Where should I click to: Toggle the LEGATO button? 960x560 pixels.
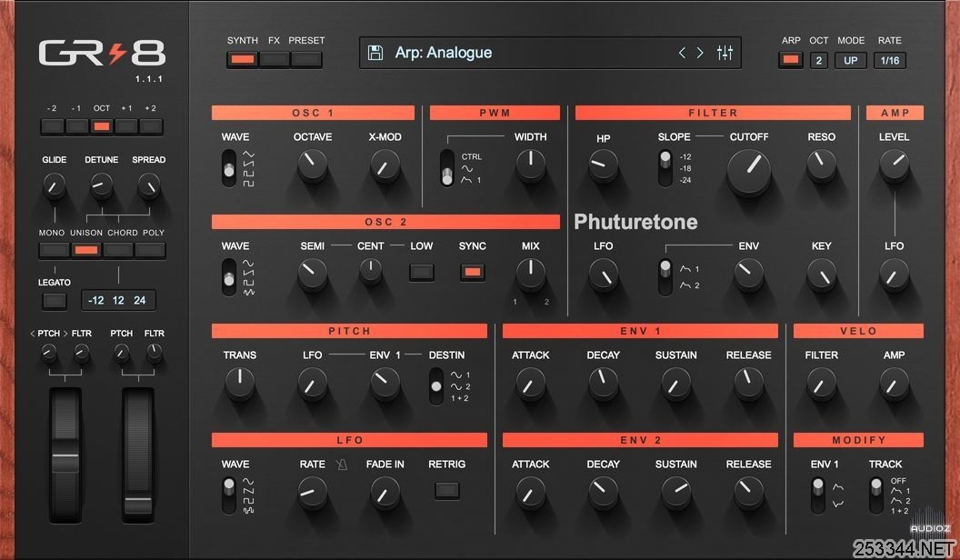pos(54,301)
